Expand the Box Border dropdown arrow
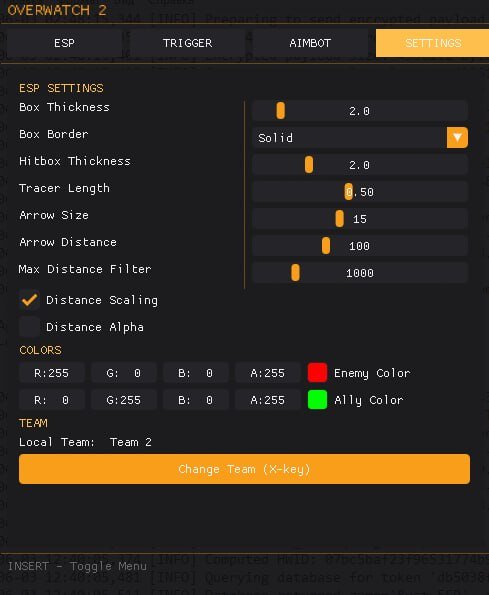489x595 pixels. click(x=457, y=137)
